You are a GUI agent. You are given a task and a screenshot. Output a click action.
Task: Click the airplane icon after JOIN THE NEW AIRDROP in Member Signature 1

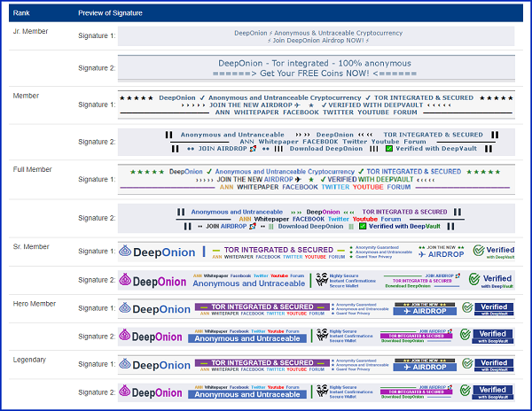(x=298, y=105)
